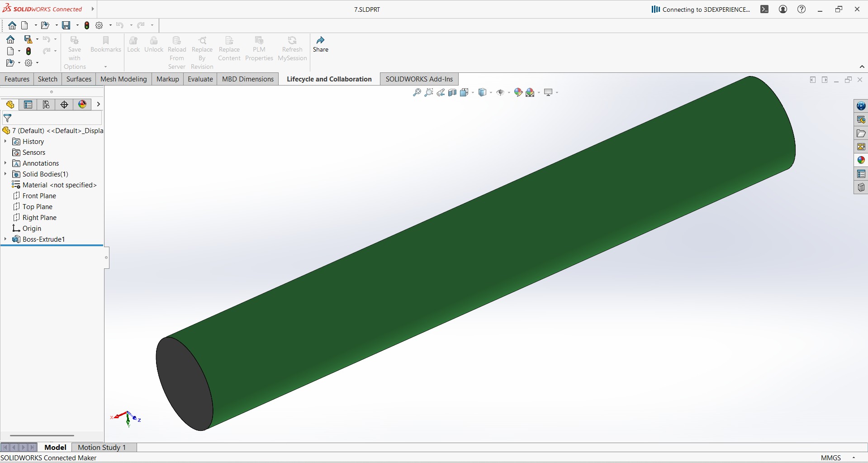Expand the New document dropdown arrow in the quick access bar
Image resolution: width=868 pixels, height=463 pixels.
point(36,25)
